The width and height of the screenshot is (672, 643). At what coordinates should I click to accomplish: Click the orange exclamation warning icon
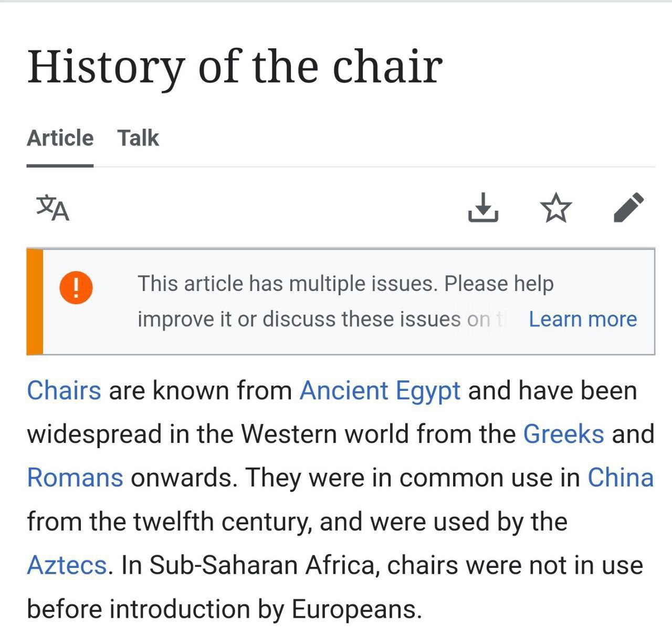[x=76, y=287]
